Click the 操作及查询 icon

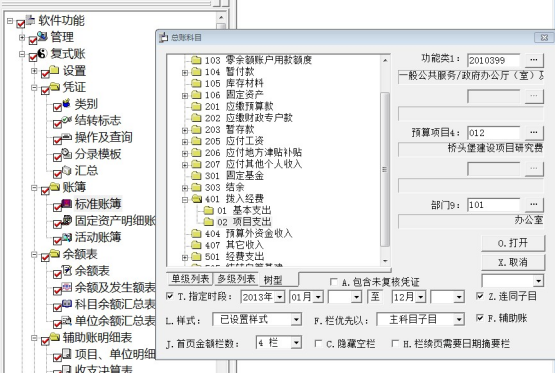tap(67, 137)
